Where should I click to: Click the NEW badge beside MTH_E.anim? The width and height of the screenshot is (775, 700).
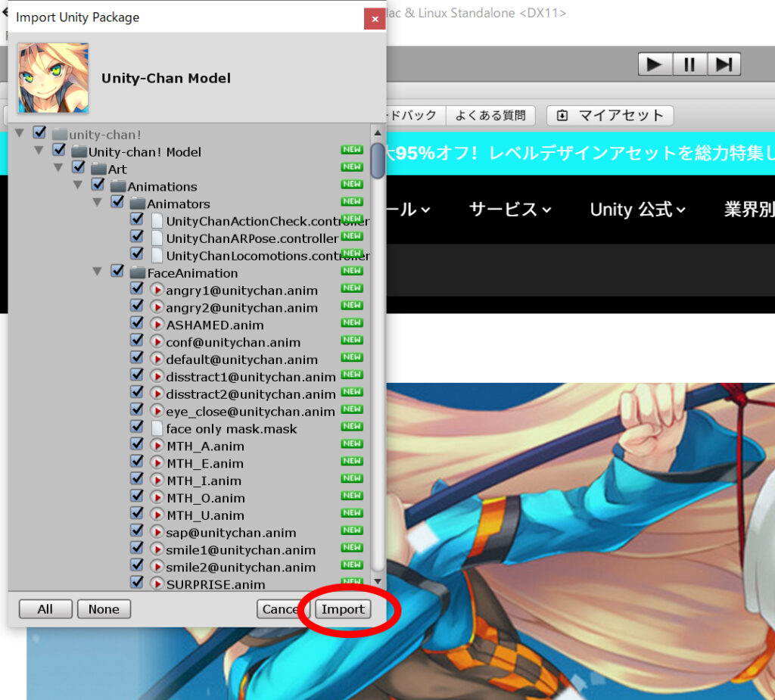[x=352, y=461]
